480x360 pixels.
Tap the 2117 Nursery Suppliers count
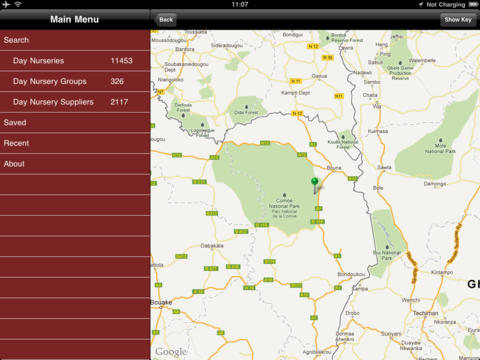point(119,102)
